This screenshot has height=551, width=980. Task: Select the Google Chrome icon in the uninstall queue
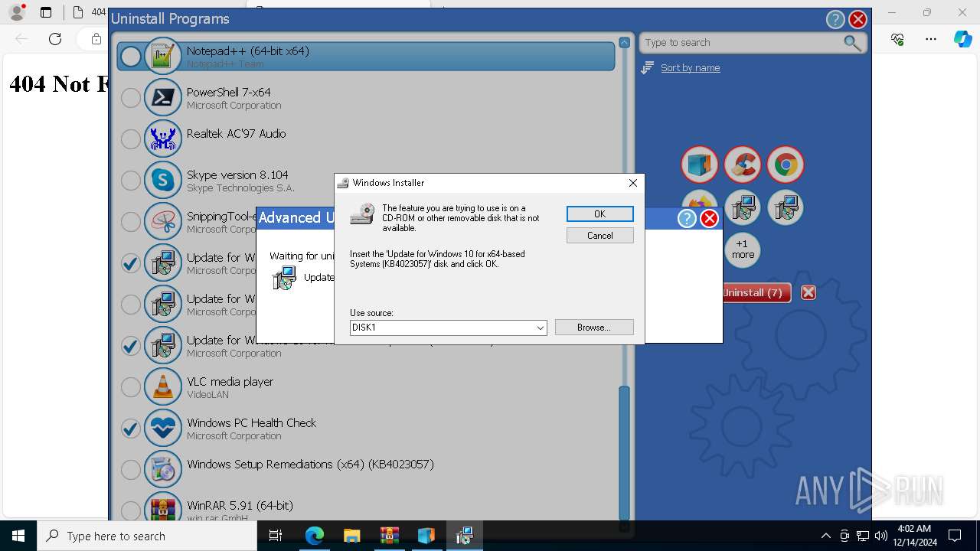[786, 165]
